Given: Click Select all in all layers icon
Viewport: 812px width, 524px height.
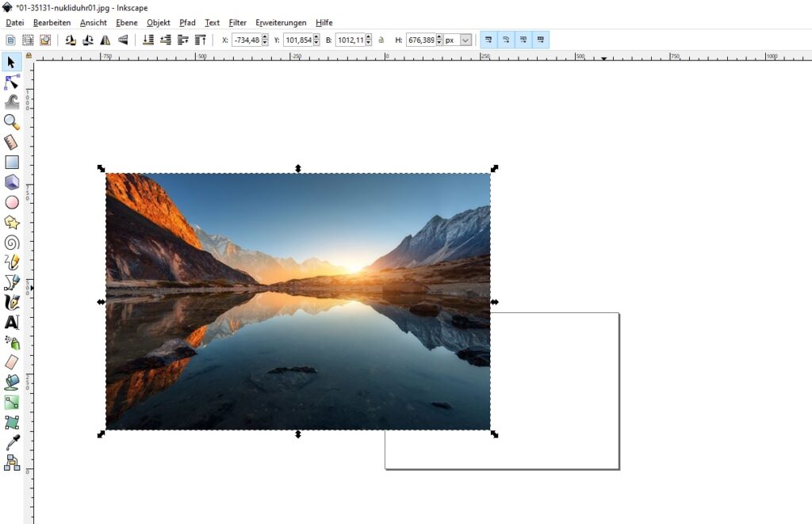Looking at the screenshot, I should [28, 40].
